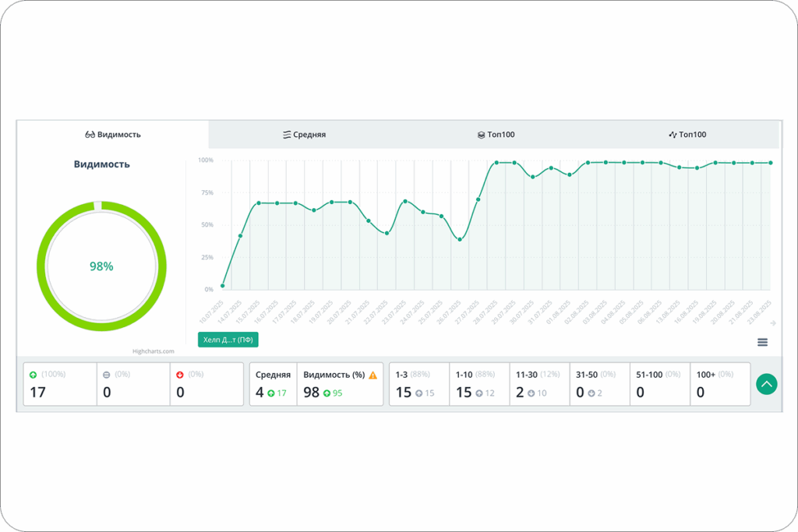This screenshot has height=532, width=798.
Task: Click the gray down arrow in the 31-50 card
Action: (591, 393)
